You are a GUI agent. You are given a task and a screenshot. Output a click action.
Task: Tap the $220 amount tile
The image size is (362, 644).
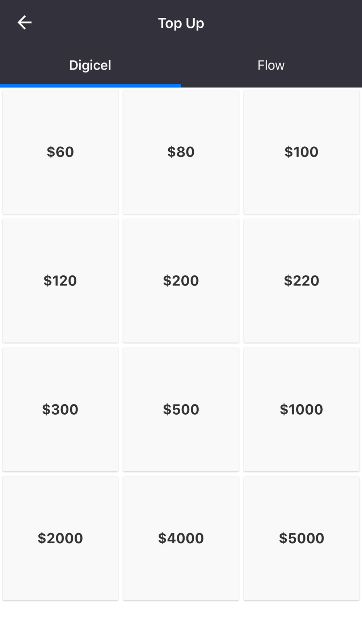click(302, 281)
